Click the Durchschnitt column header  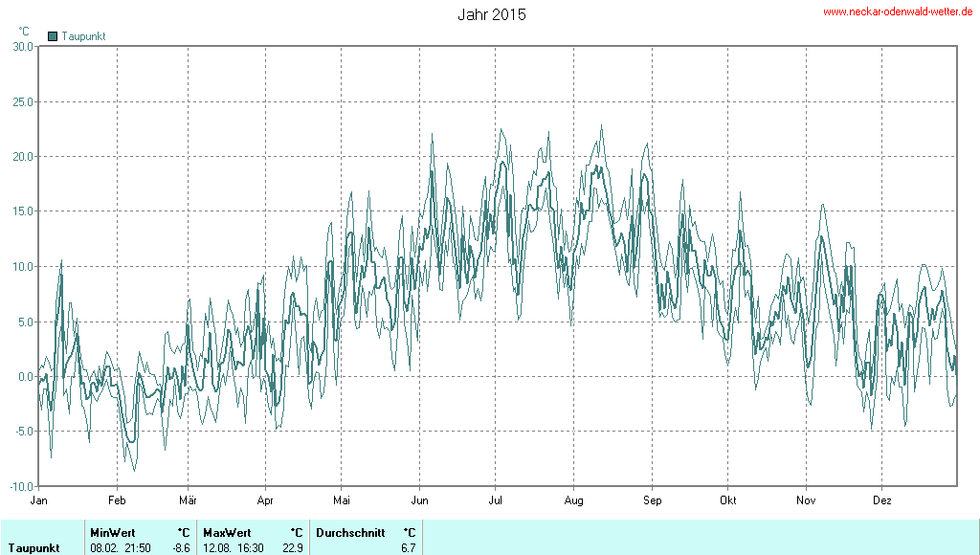(x=350, y=532)
